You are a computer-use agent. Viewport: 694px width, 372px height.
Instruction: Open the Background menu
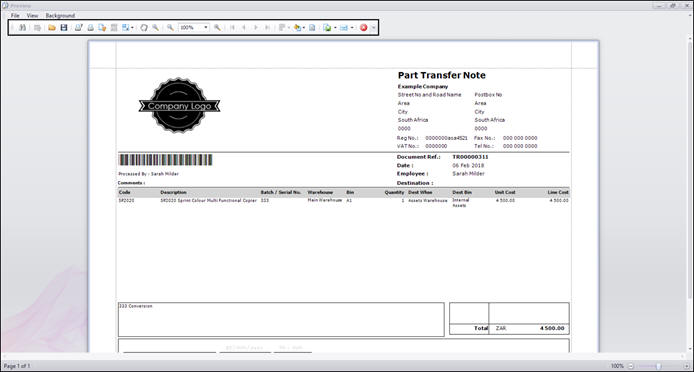(60, 16)
